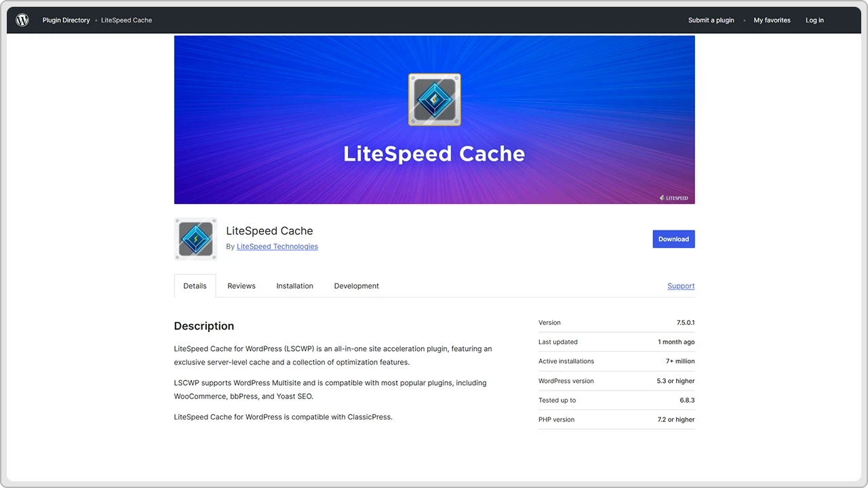Open the Submit a plugin menu item
868x488 pixels.
[711, 20]
